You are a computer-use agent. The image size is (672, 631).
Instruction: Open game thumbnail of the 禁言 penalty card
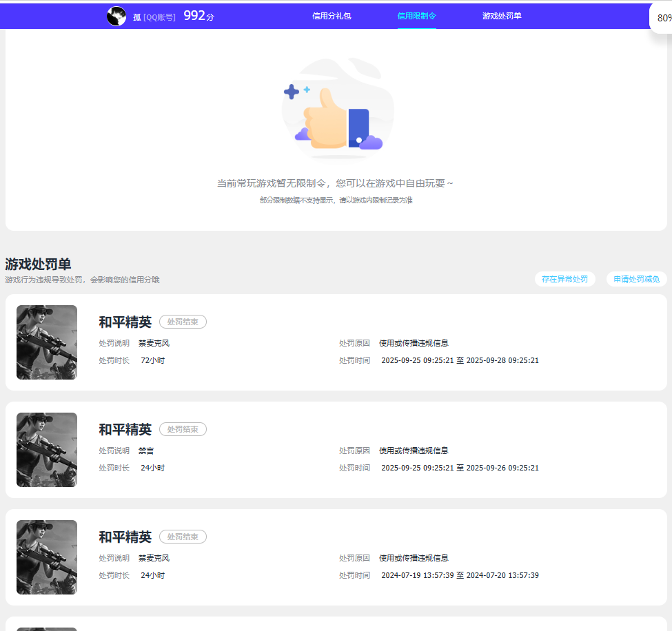[x=47, y=450]
